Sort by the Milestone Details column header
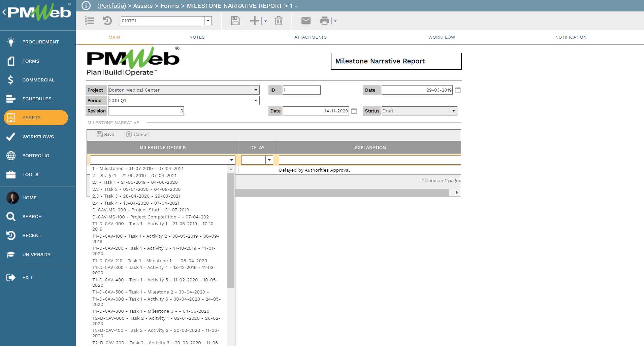 (162, 147)
